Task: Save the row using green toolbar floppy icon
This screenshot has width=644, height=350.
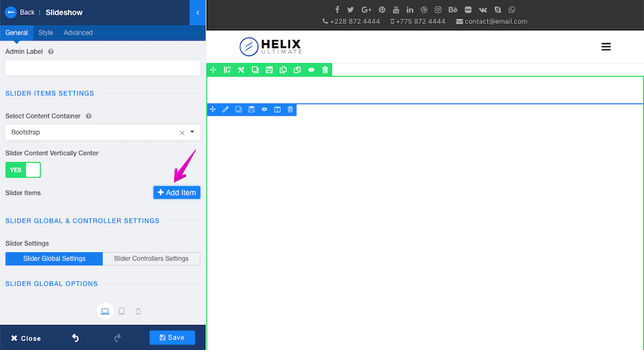Action: click(x=269, y=70)
